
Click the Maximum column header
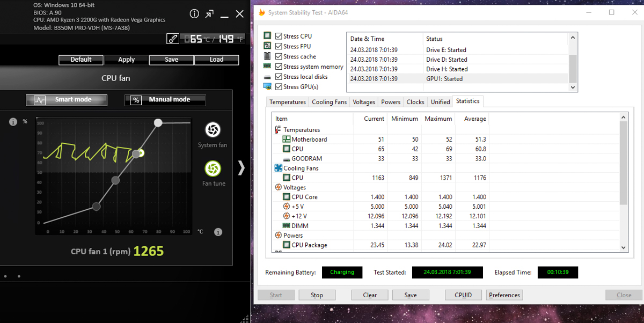point(438,119)
